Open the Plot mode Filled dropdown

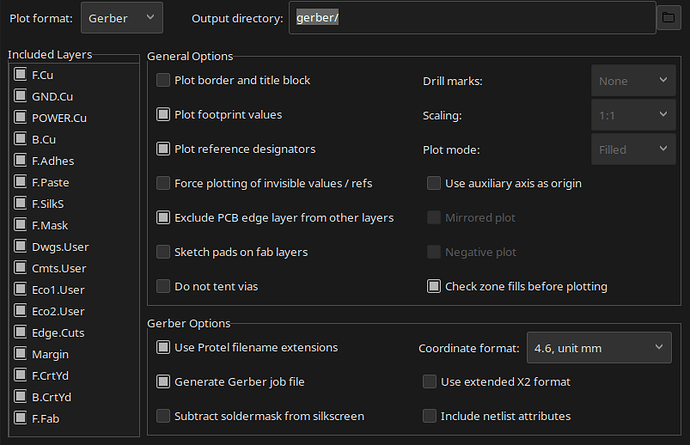633,150
